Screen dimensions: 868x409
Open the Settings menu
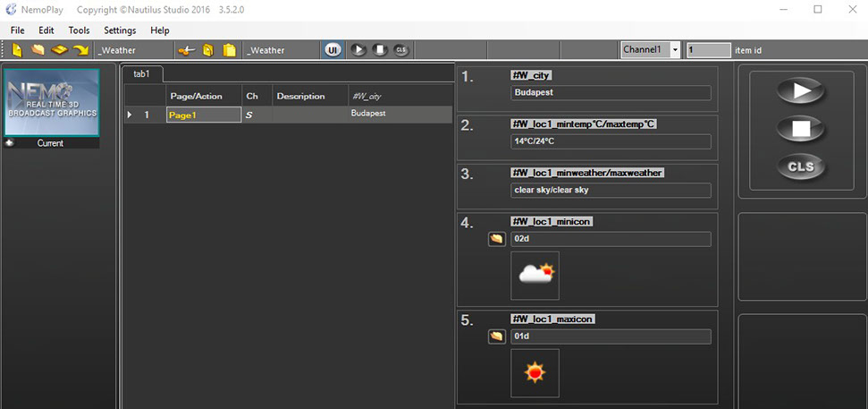click(120, 30)
